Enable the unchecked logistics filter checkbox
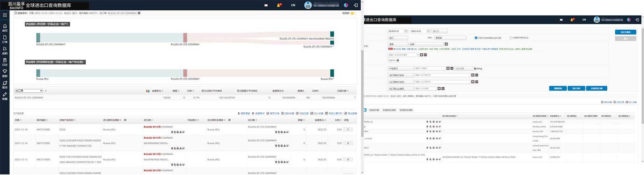 [511, 38]
